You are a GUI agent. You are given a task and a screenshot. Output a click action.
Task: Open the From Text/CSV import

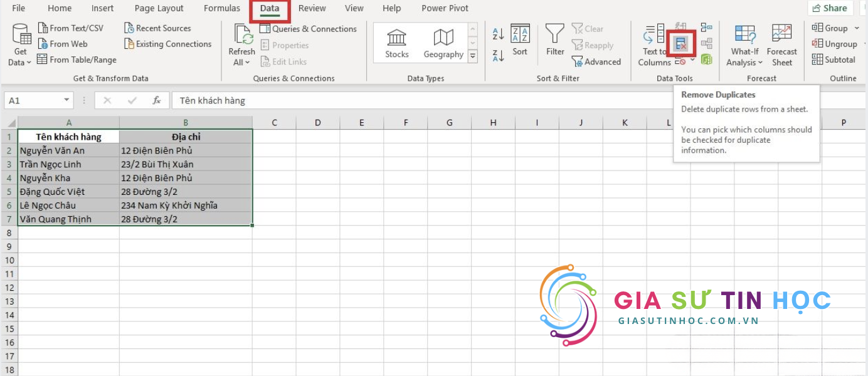coord(70,28)
